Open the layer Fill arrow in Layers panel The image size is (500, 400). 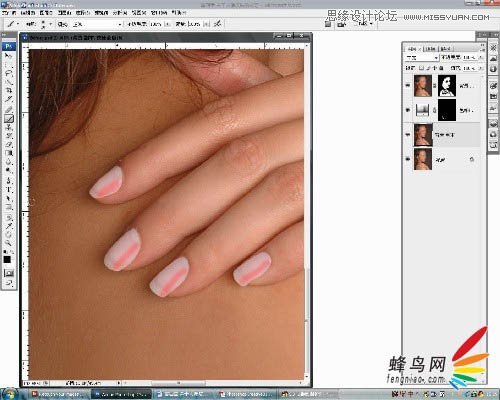(480, 68)
